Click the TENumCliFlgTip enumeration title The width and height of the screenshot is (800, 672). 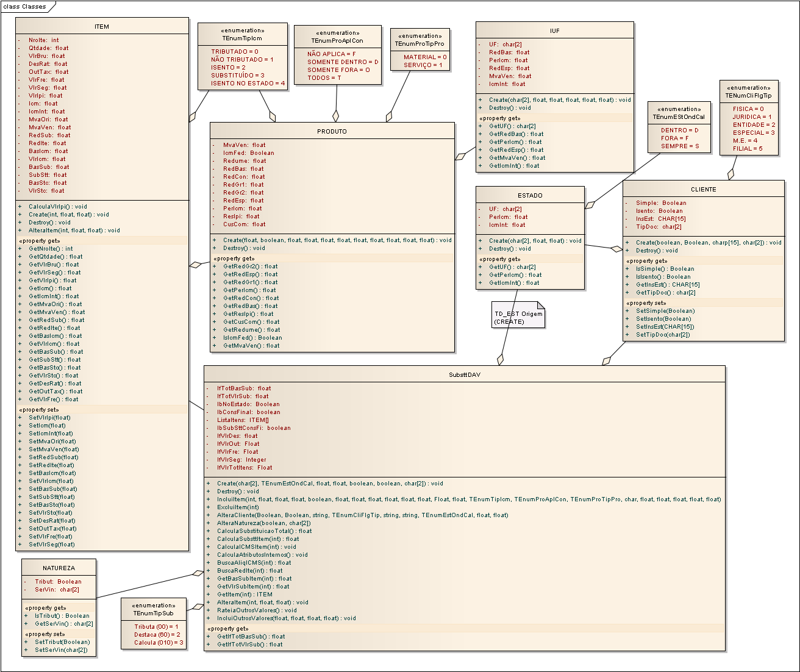coord(748,96)
